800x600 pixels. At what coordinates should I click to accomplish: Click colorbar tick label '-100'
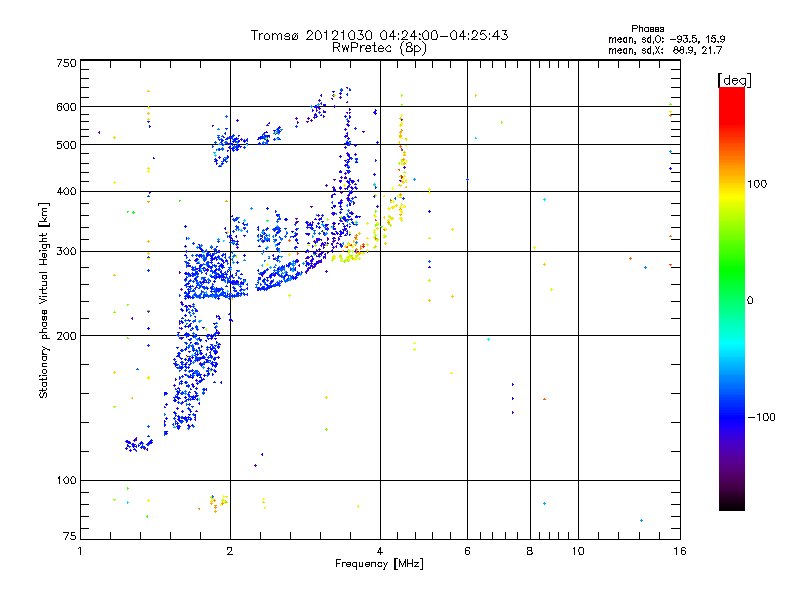coord(762,417)
